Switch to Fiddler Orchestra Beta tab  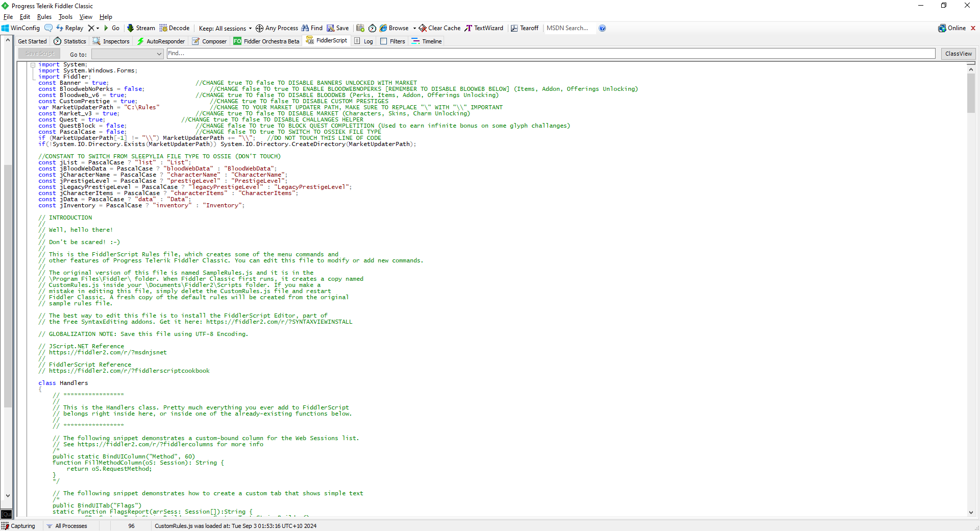[266, 41]
